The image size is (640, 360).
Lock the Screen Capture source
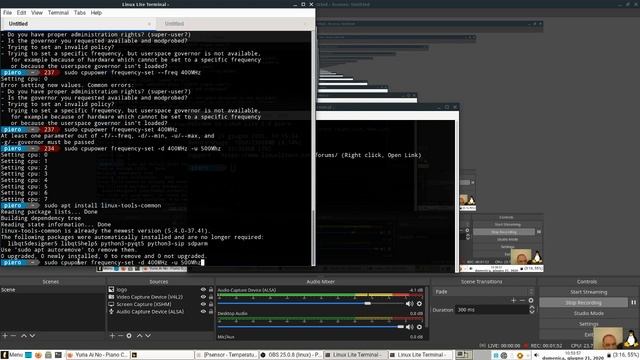point(211,304)
